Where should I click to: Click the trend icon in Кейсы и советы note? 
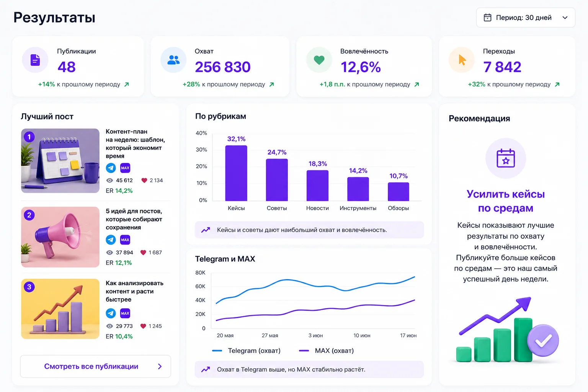(206, 230)
